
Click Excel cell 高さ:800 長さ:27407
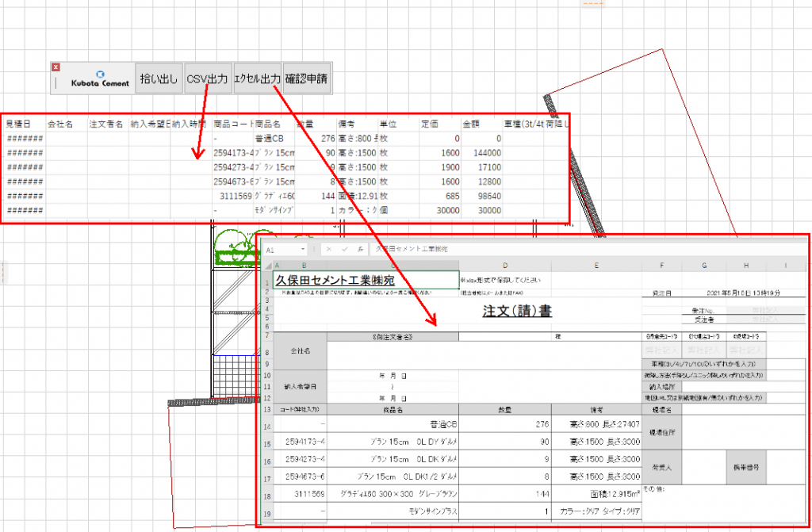pyautogui.click(x=596, y=424)
